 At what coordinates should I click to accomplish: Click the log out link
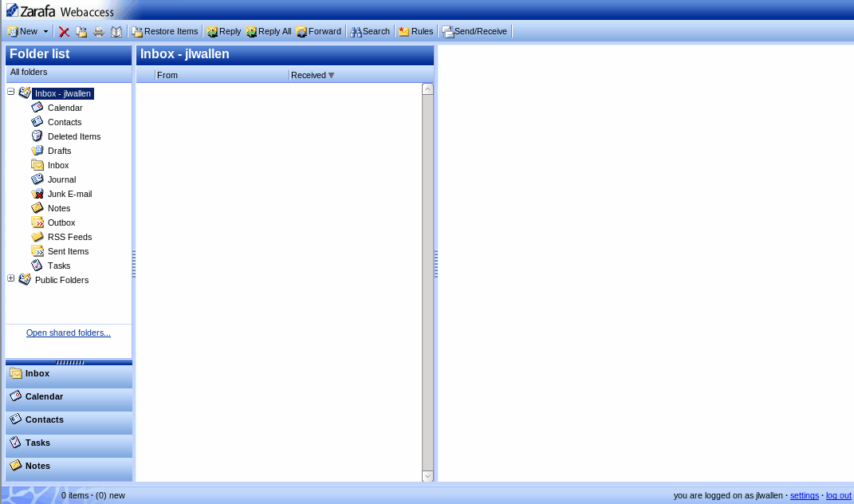tap(838, 495)
